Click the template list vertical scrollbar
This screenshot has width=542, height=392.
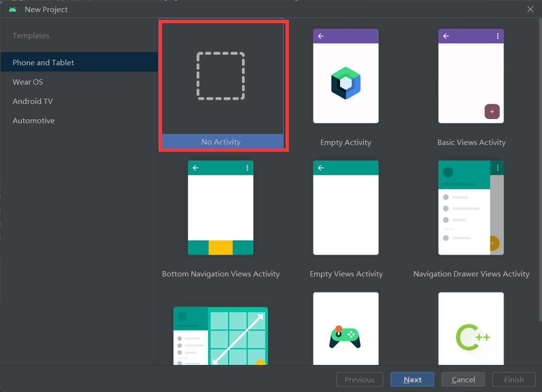[540, 170]
